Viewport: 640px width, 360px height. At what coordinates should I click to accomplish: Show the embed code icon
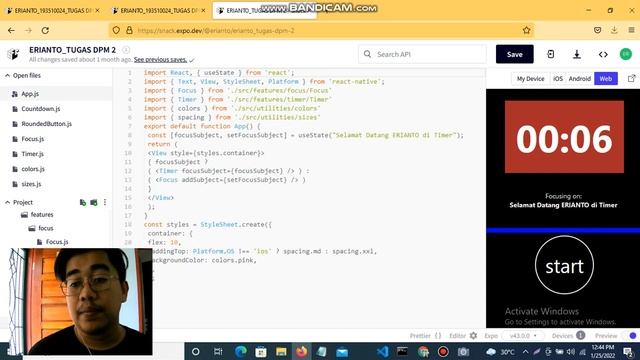[x=603, y=54]
